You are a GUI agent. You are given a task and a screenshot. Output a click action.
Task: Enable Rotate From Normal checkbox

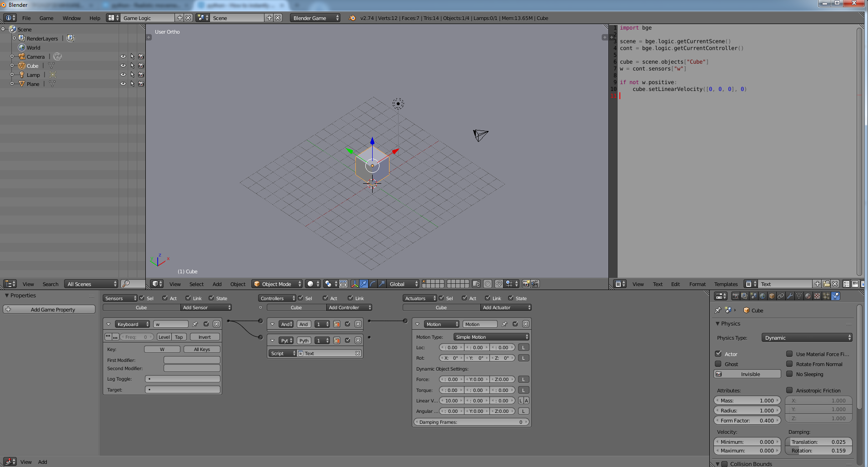coord(789,364)
